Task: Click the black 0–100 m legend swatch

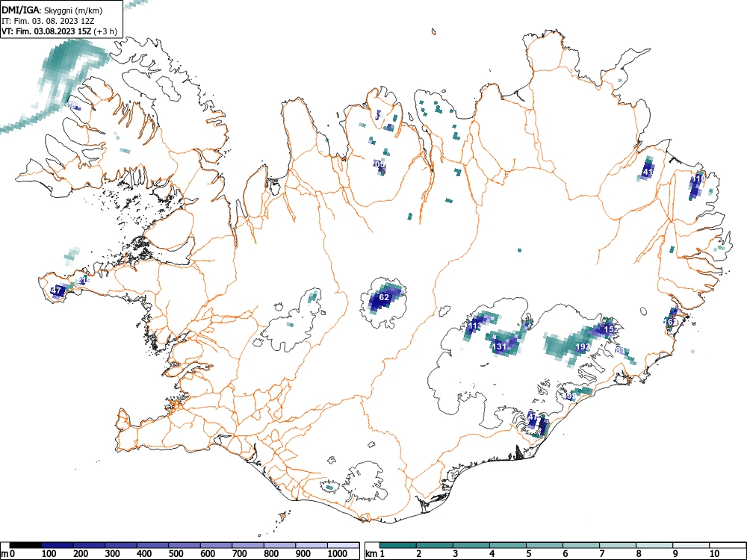Action: click(x=25, y=545)
